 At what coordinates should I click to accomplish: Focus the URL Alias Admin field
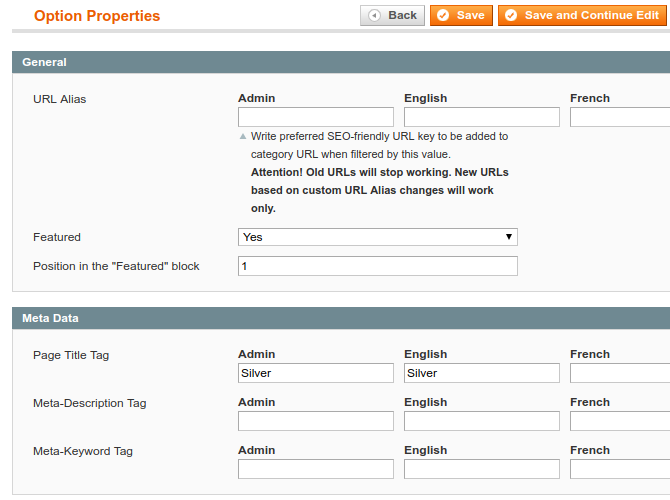[316, 117]
